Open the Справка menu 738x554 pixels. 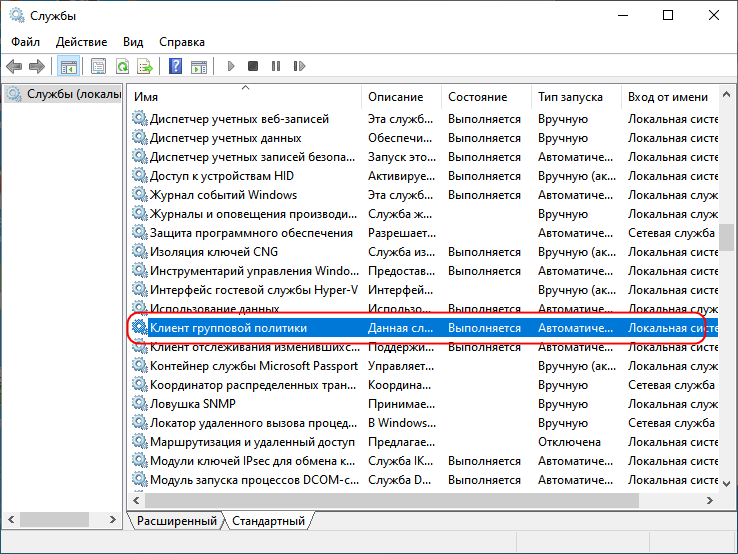pos(182,42)
